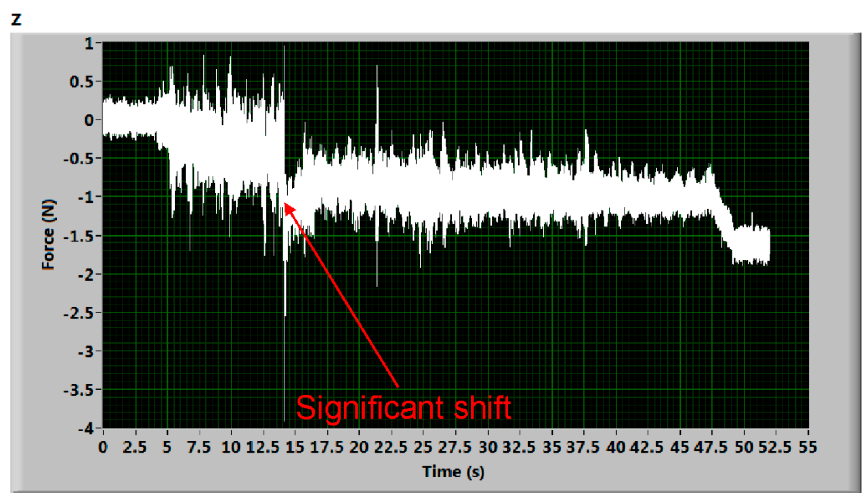Click the signal's final plateau near 50 seconds

tap(752, 245)
